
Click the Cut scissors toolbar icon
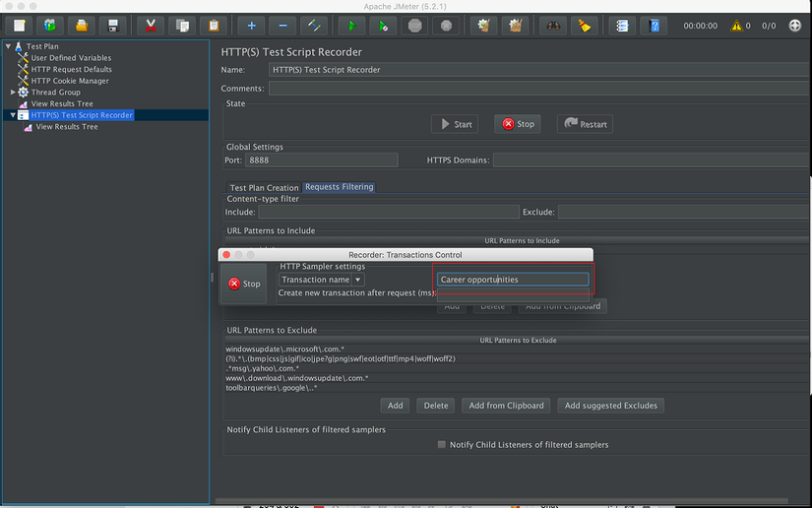(151, 26)
